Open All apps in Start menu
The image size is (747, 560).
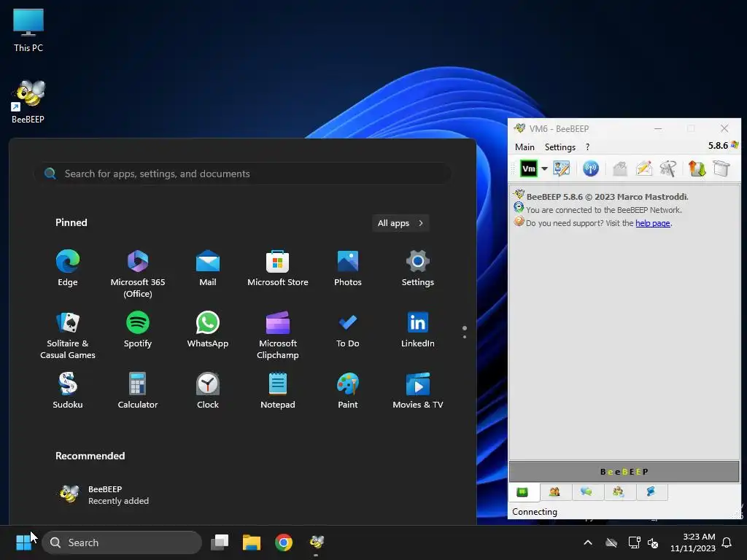(400, 223)
